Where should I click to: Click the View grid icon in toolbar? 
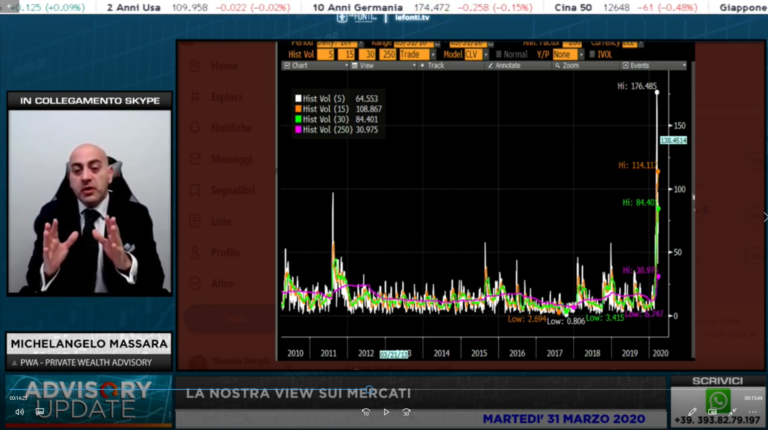[355, 65]
